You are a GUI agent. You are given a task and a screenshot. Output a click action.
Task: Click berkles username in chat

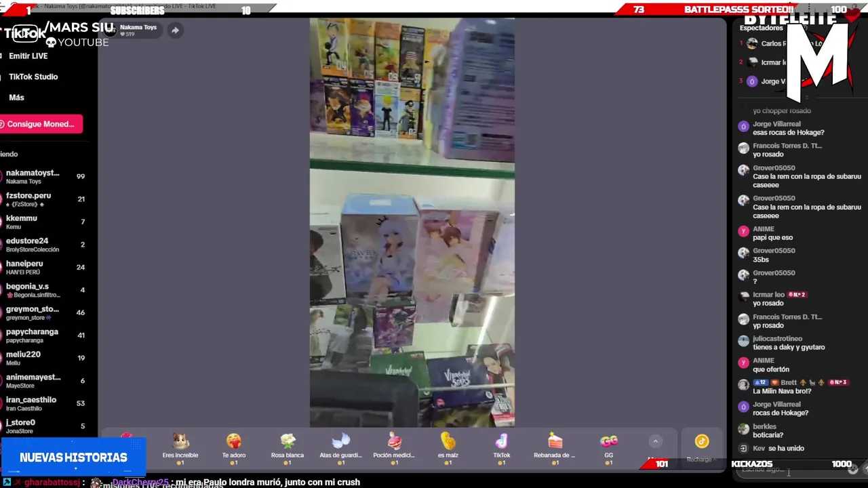pos(764,427)
